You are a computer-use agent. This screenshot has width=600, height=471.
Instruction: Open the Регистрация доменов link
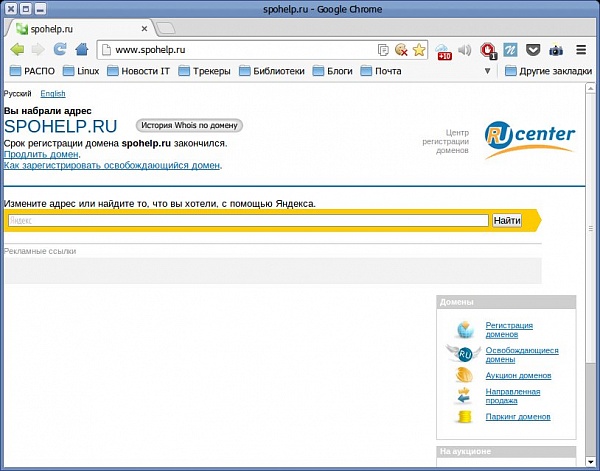point(509,330)
